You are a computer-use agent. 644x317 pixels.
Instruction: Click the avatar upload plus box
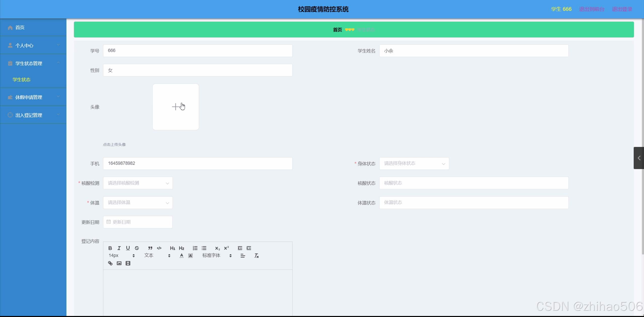tap(176, 107)
